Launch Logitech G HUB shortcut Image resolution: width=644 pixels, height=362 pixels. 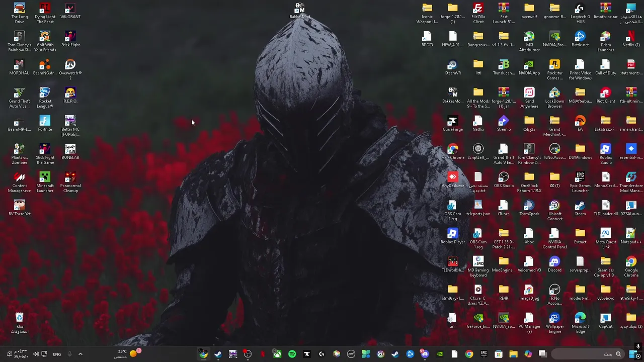click(x=580, y=13)
